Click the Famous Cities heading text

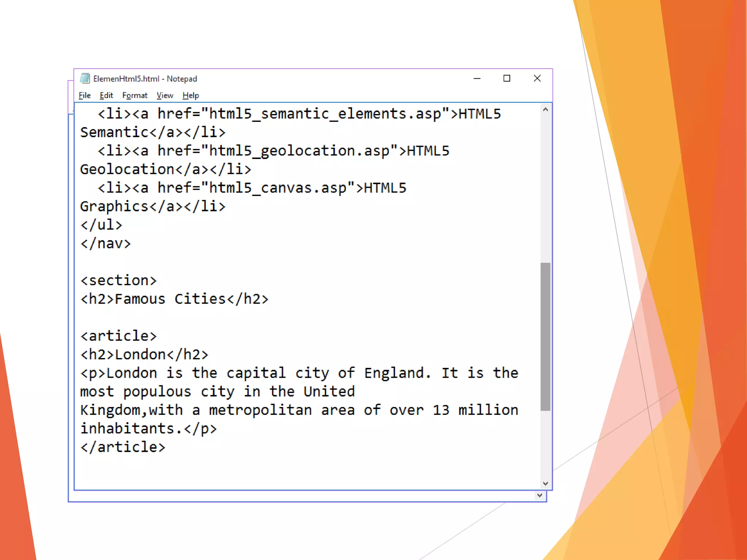[x=170, y=299]
